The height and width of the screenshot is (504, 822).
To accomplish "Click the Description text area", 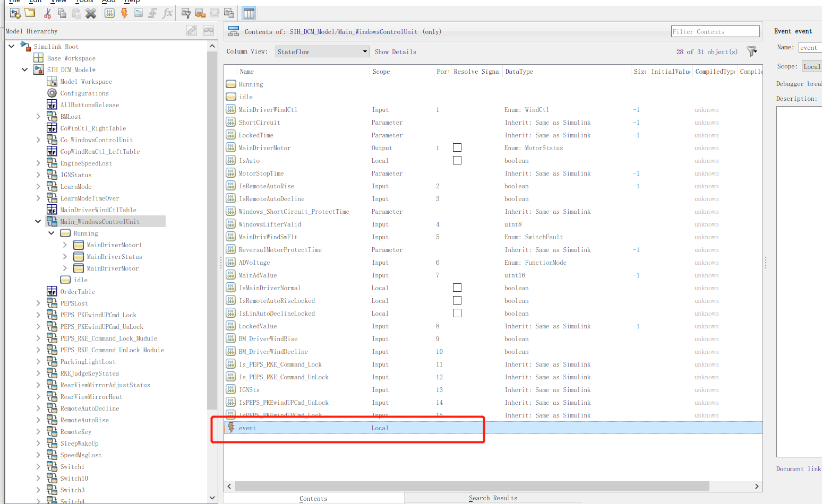I will tap(799, 281).
